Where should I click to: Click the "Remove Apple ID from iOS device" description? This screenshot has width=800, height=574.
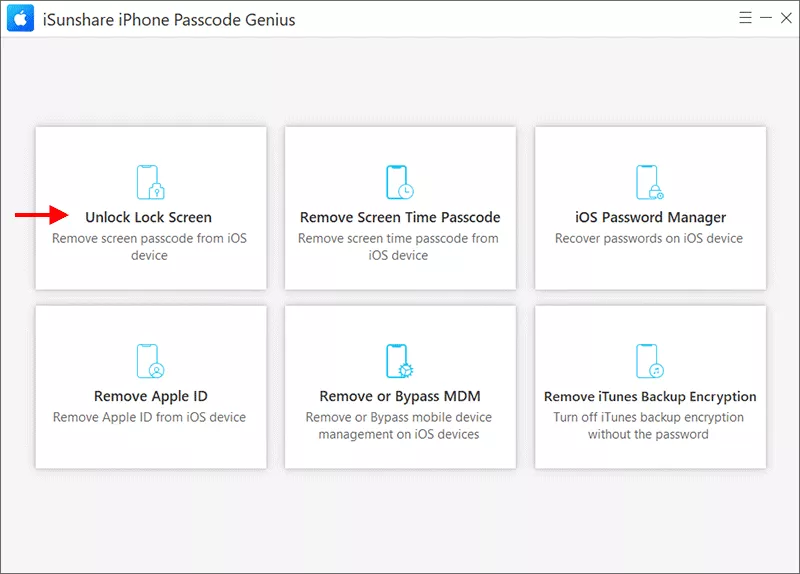click(149, 417)
